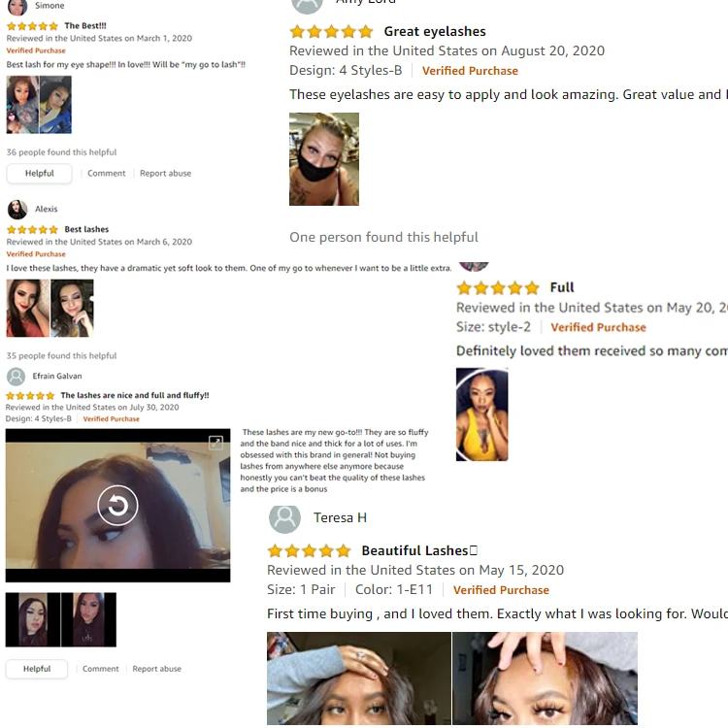Click the star rating next to Beautiful Lashes
Viewport: 728px width, 728px height.
(310, 550)
